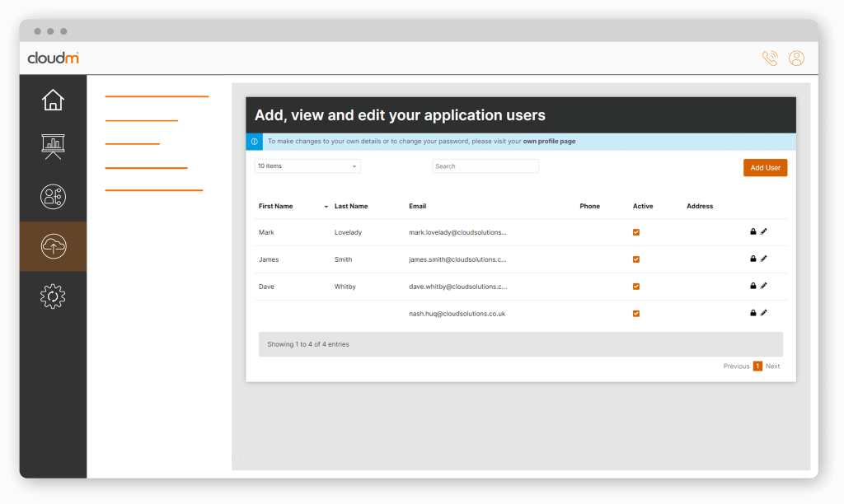Open the presentation chart sidebar icon
This screenshot has width=844, height=504.
point(53,147)
